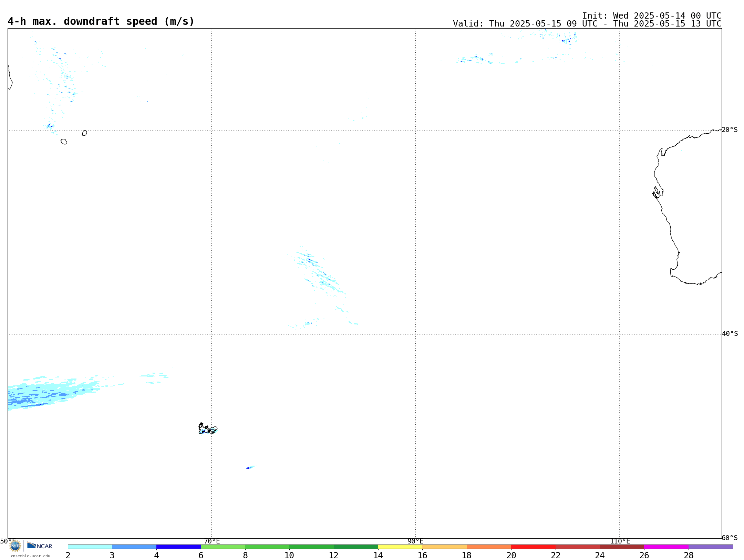This screenshot has width=744, height=560.
Task: Click the purple swatch above 28
Action: (x=711, y=547)
